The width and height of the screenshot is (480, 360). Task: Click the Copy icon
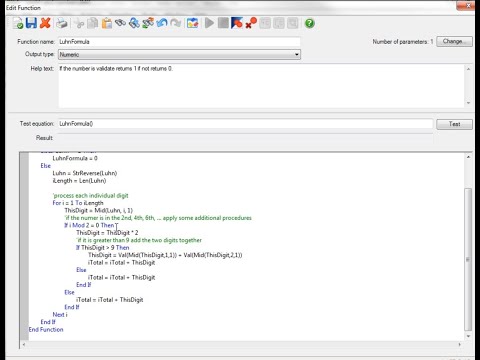pyautogui.click(x=93, y=23)
